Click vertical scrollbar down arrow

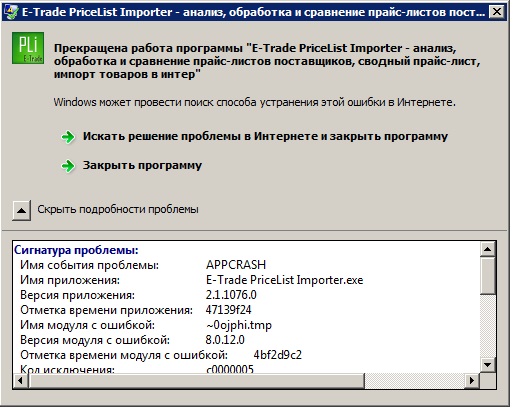[x=488, y=364]
